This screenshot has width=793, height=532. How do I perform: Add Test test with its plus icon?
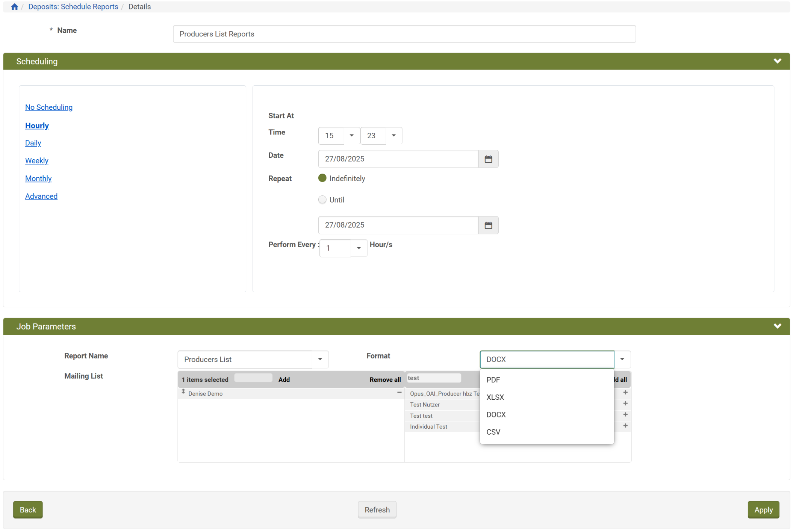pyautogui.click(x=625, y=414)
